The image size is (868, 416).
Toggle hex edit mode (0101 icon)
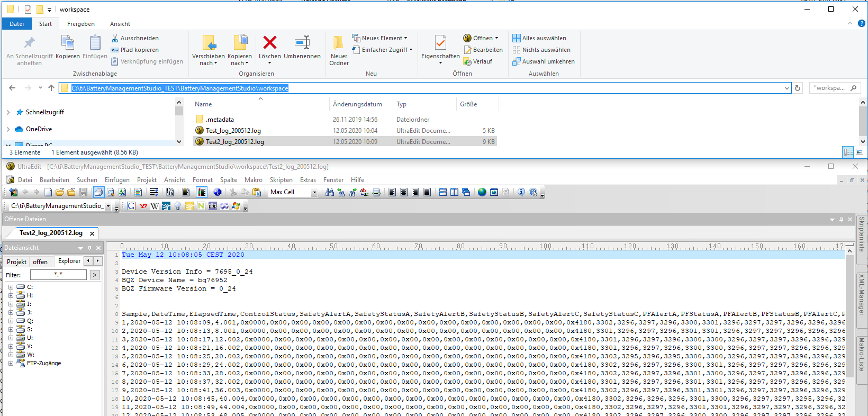pos(170,192)
